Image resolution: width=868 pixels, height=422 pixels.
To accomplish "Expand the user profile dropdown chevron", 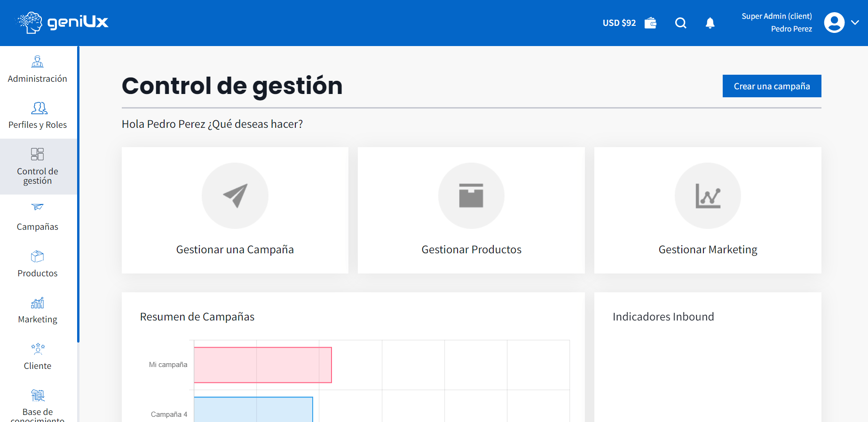I will 855,23.
